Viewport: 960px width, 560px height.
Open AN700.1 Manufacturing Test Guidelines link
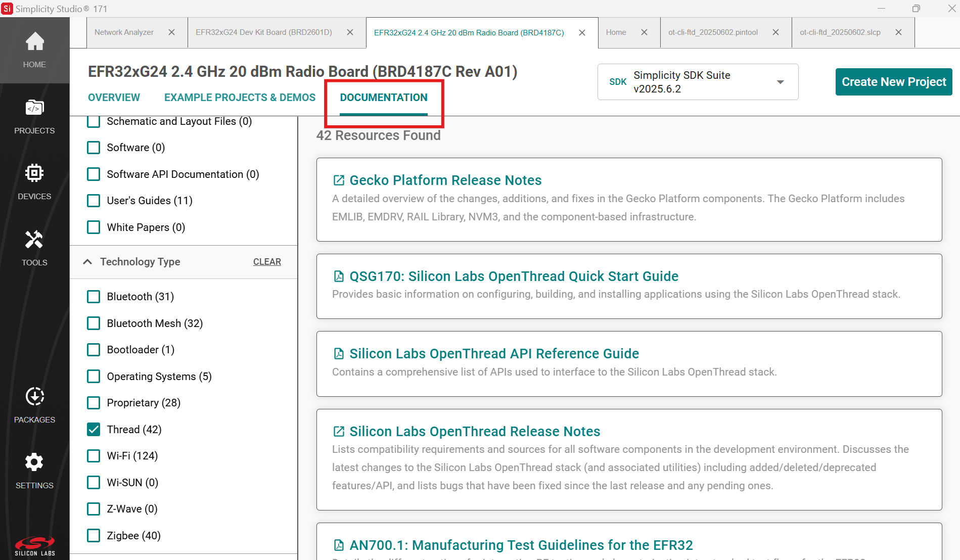coord(521,545)
